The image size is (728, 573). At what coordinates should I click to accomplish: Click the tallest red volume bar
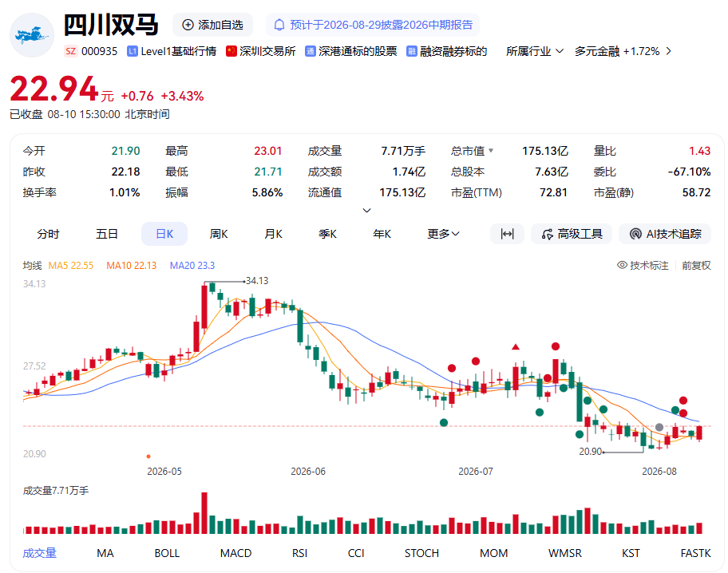coord(204,512)
